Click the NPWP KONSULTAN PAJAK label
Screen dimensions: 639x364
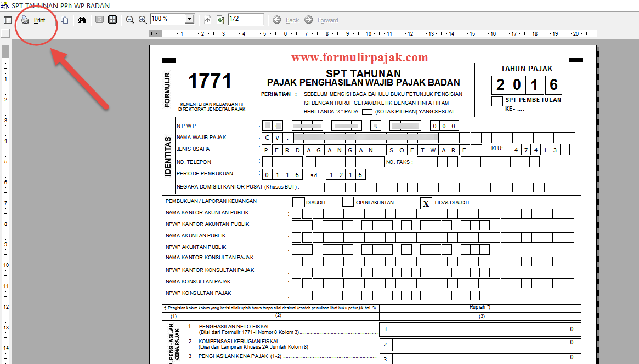tap(199, 293)
